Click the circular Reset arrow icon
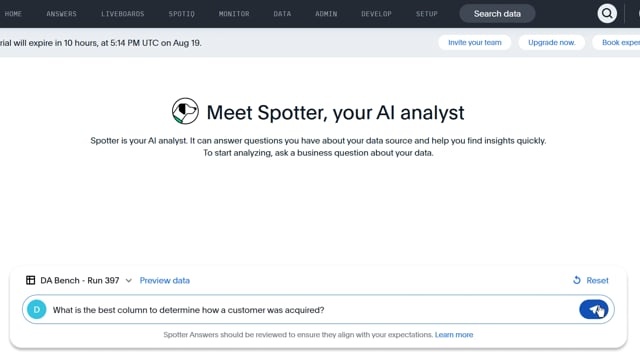 577,280
